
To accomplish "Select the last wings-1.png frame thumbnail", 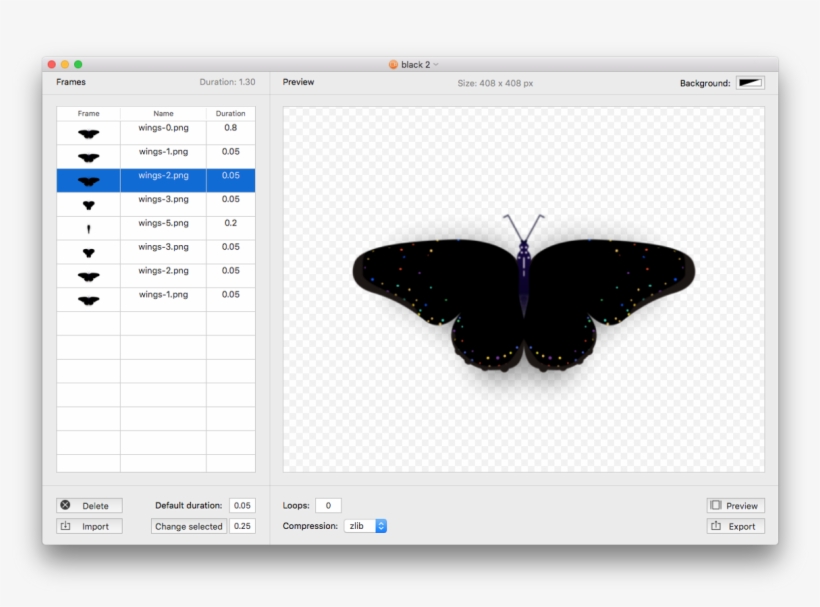I will click(x=88, y=299).
